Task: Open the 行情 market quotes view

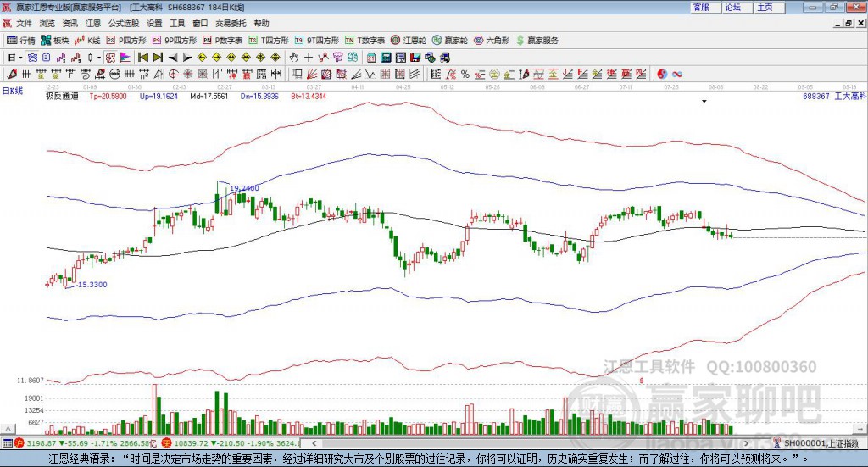Action: (x=22, y=40)
